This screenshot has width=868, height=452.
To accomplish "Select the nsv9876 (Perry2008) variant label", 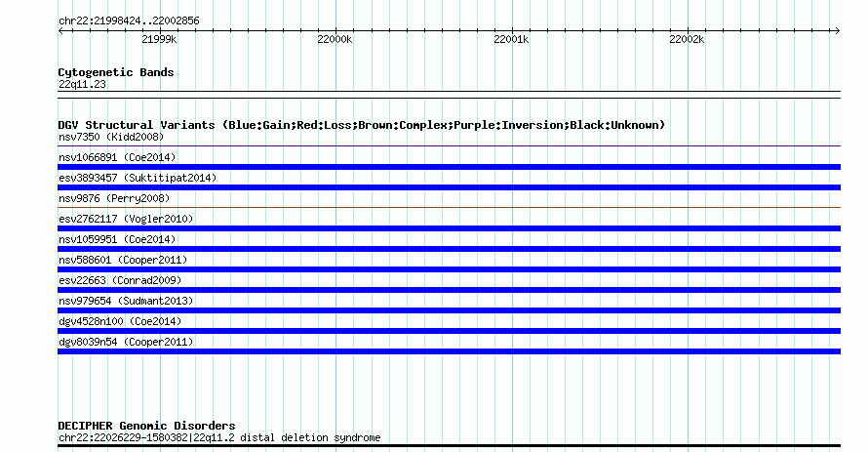I will 114,198.
